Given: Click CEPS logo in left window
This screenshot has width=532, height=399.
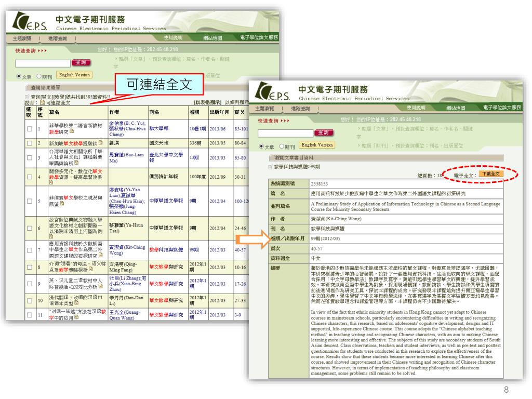Looking at the screenshot, I should 30,21.
